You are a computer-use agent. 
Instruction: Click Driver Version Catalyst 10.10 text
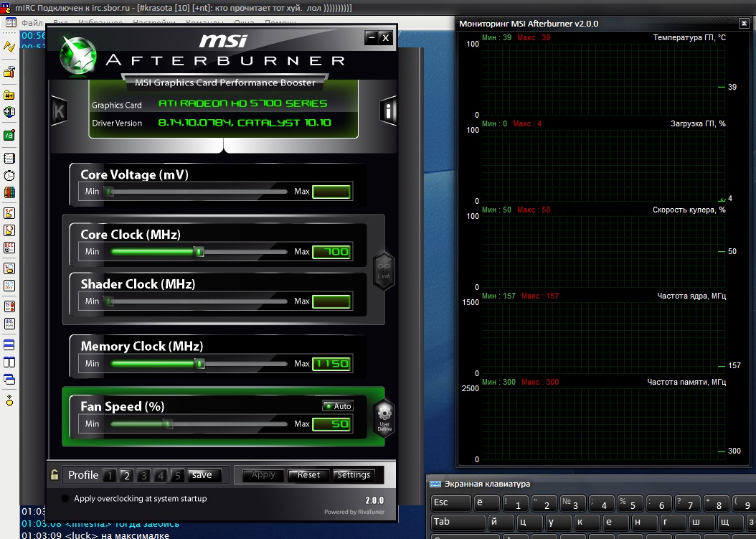pyautogui.click(x=245, y=123)
